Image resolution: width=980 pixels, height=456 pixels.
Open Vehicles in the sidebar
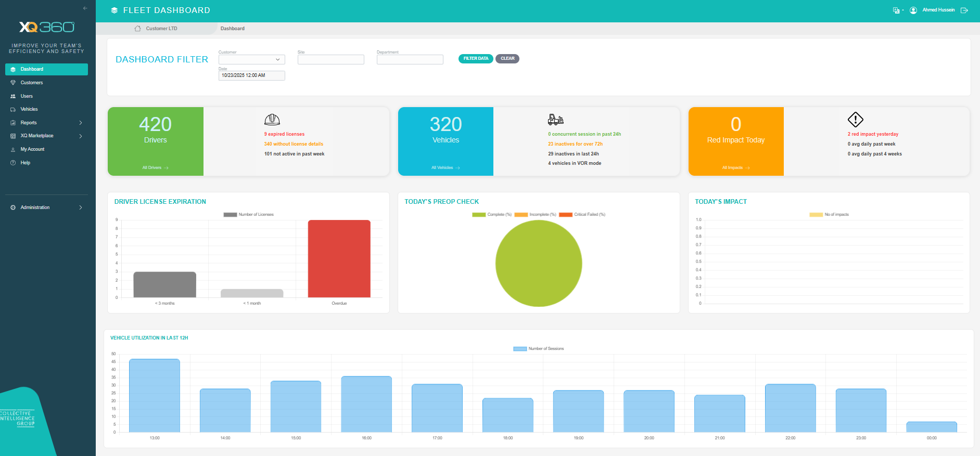pyautogui.click(x=29, y=109)
